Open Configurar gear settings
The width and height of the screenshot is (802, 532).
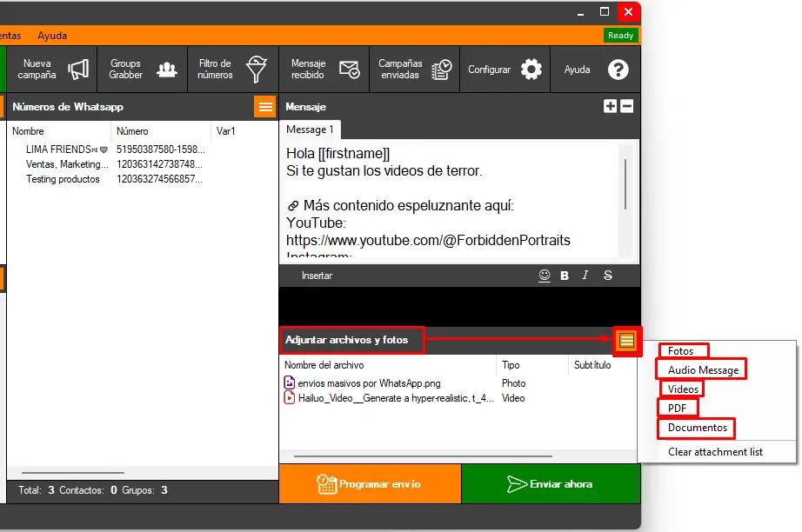tap(505, 70)
